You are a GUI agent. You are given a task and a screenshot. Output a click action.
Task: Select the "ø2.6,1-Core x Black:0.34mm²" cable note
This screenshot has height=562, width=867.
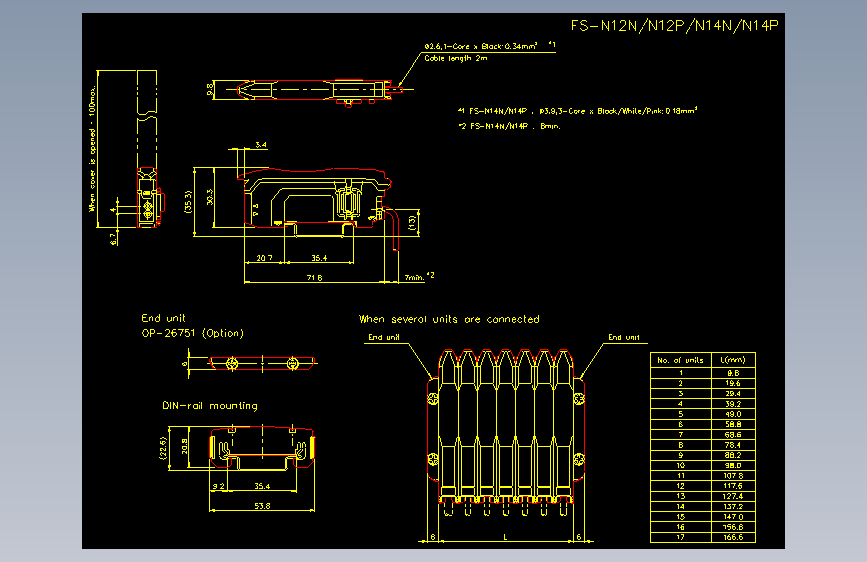coord(480,46)
